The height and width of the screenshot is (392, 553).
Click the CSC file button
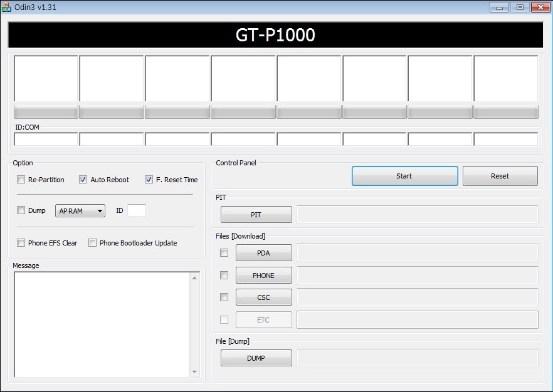pyautogui.click(x=264, y=297)
